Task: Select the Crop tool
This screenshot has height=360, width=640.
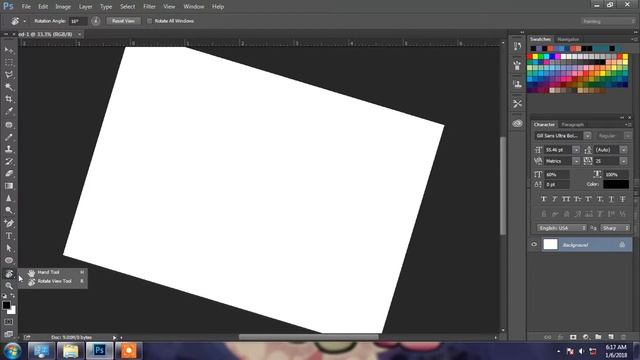Action: coord(9,99)
